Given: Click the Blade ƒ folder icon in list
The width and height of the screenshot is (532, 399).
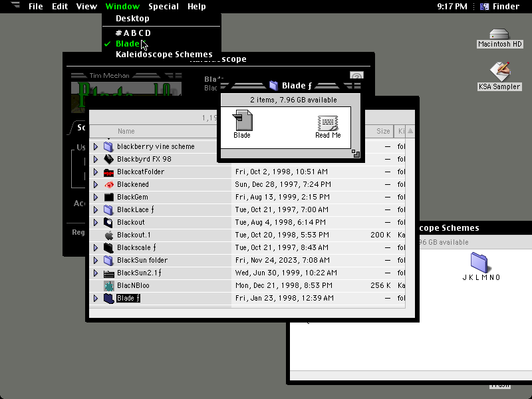Looking at the screenshot, I should click(x=108, y=298).
